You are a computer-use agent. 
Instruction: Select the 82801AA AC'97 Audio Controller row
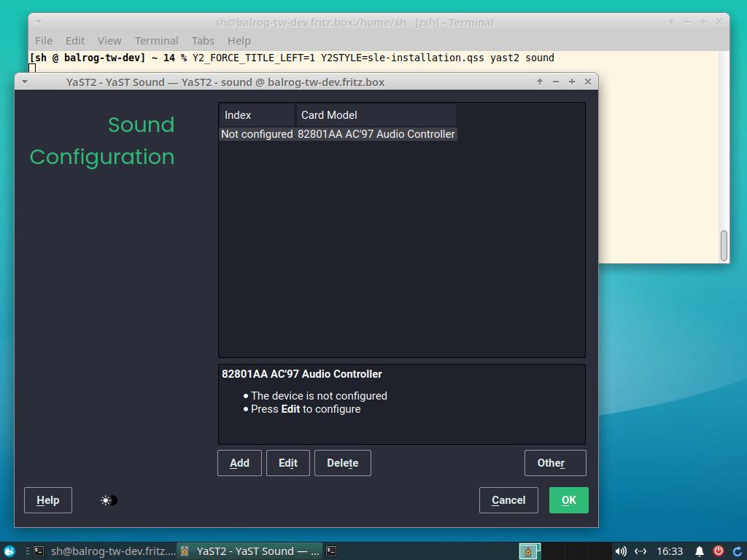[x=338, y=134]
